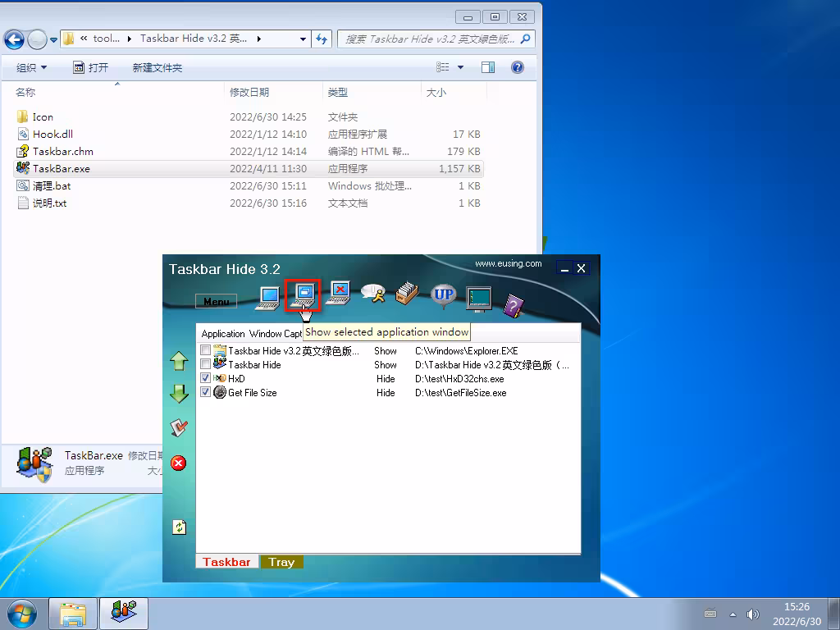This screenshot has height=630, width=840.
Task: Click the green refresh list icon
Action: 179,527
